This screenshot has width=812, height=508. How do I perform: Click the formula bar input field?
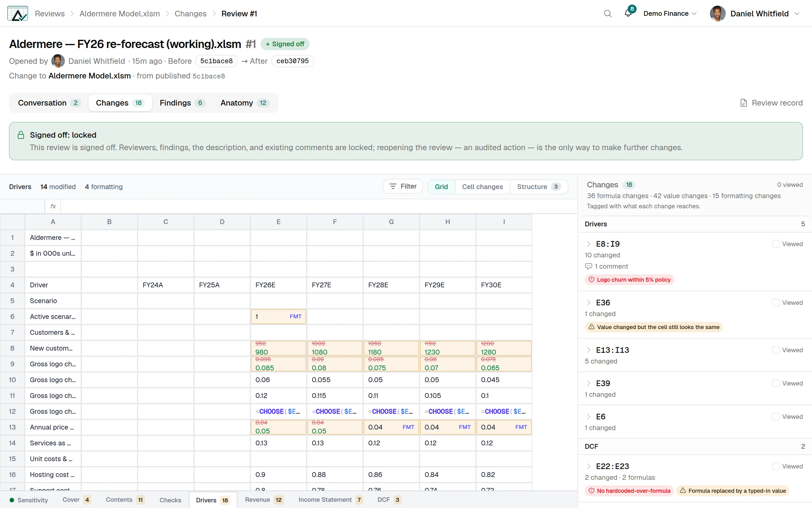pos(319,206)
